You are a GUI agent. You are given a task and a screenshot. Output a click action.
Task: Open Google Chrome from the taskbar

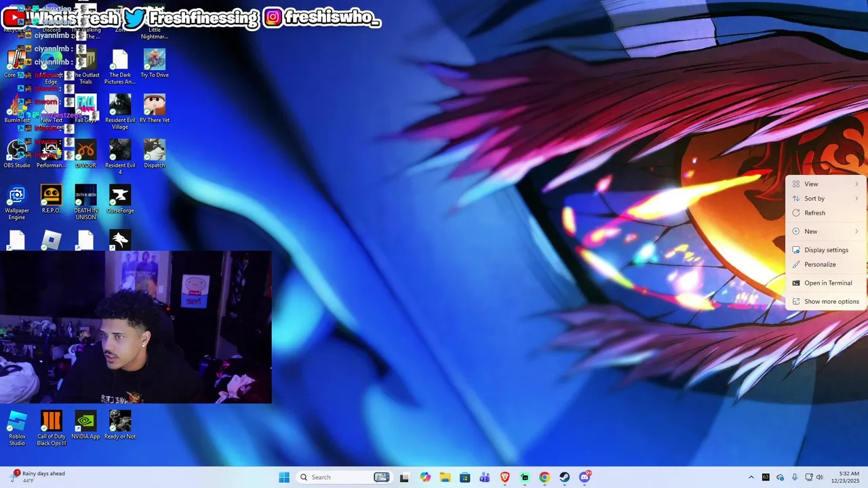(545, 477)
